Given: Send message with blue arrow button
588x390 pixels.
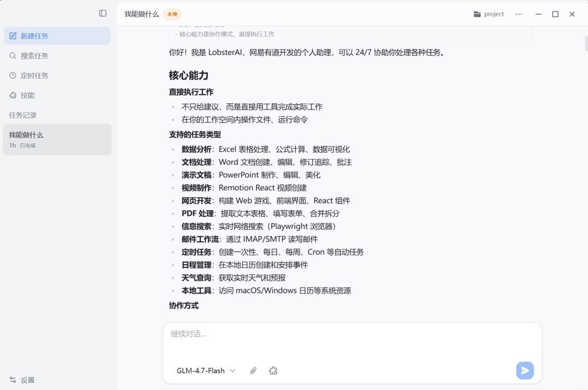Looking at the screenshot, I should [525, 370].
